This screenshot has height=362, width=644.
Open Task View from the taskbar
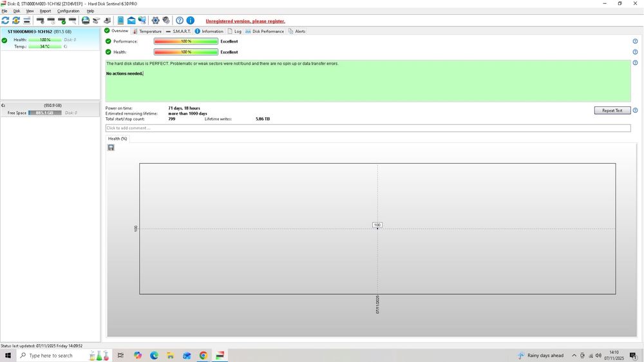tap(121, 356)
